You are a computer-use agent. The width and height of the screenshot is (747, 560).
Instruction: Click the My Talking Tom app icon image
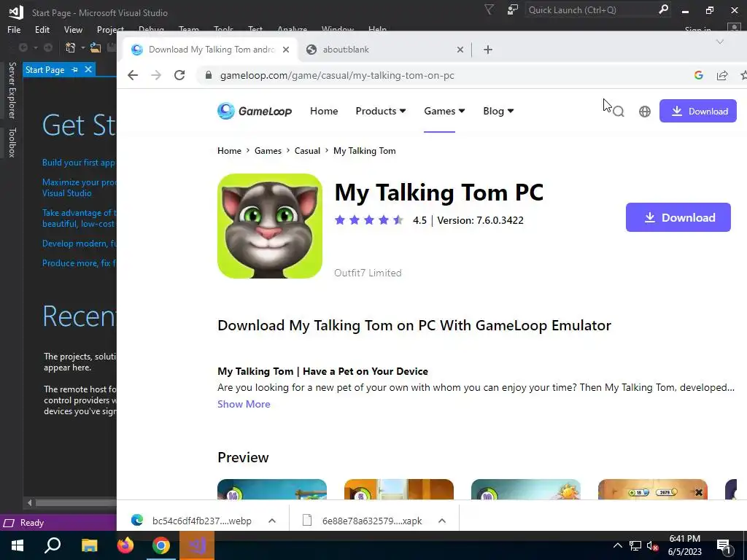tap(270, 226)
